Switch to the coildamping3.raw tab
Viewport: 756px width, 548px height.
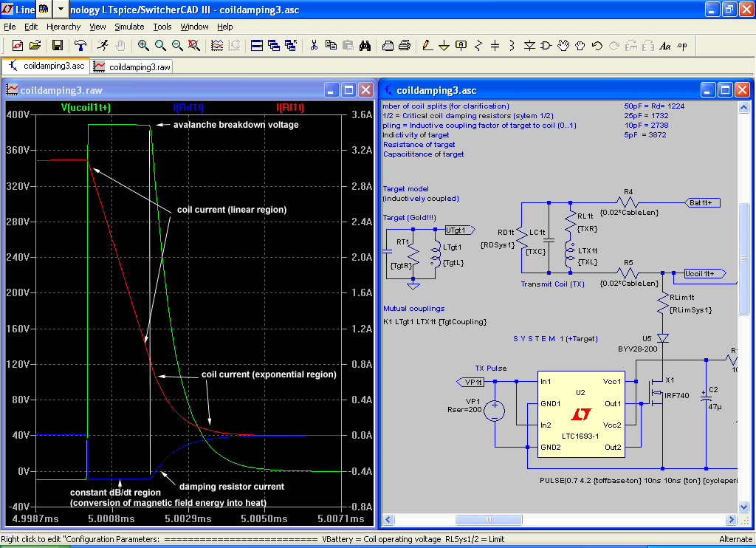(131, 66)
